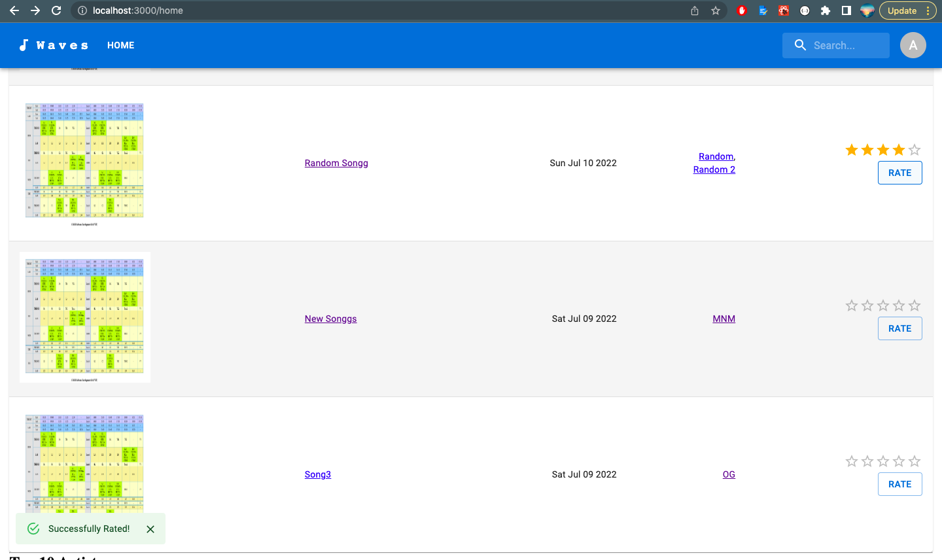The height and width of the screenshot is (560, 942).
Task: Click the browser extensions puzzle icon
Action: pyautogui.click(x=826, y=10)
